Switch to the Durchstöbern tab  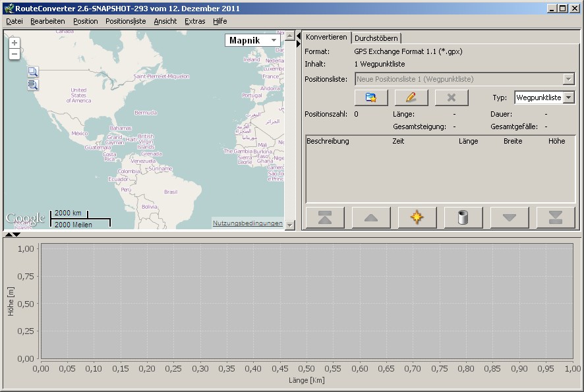click(376, 38)
